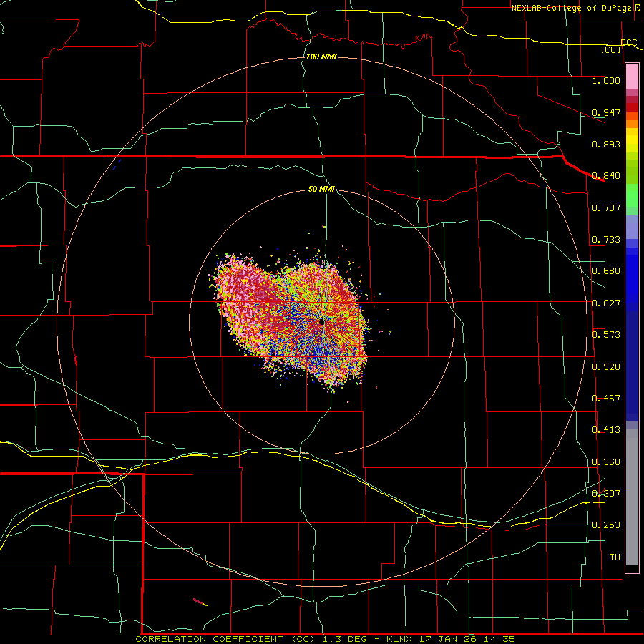This screenshot has height=644, width=644.
Task: Click the 0.520 scale value
Action: [x=606, y=367]
